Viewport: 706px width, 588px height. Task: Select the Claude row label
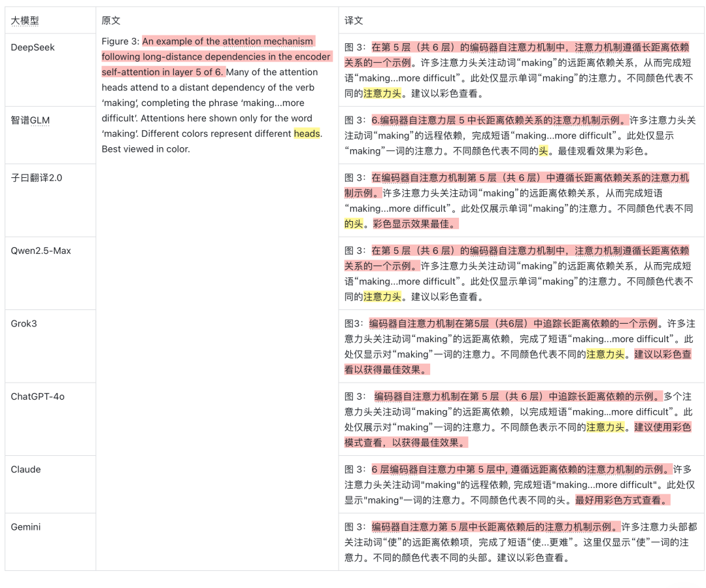25,470
